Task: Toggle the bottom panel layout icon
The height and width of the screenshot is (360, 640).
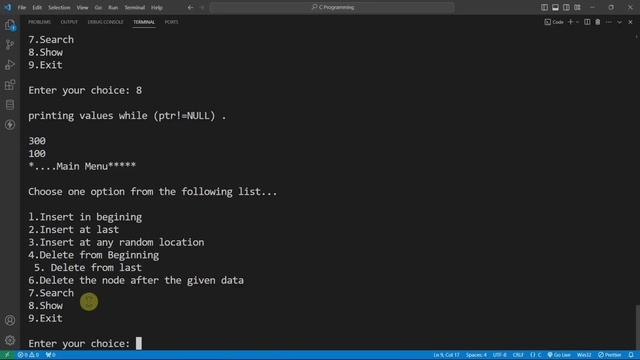Action: coord(555,7)
